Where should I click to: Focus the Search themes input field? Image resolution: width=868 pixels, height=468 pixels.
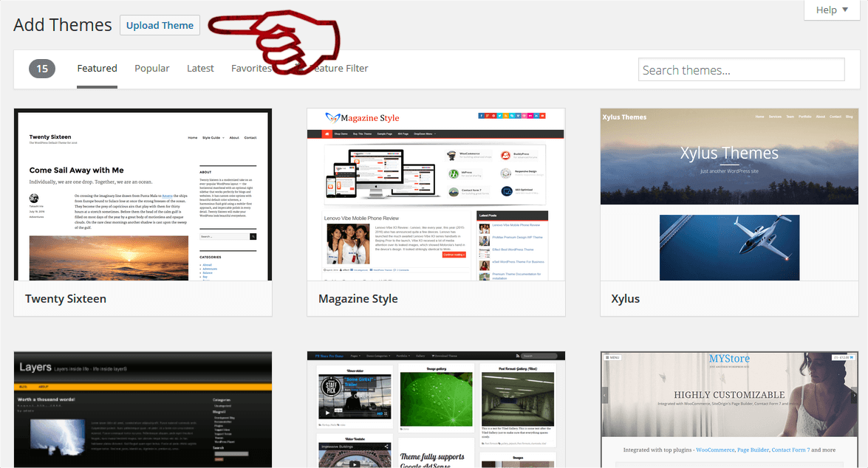741,69
